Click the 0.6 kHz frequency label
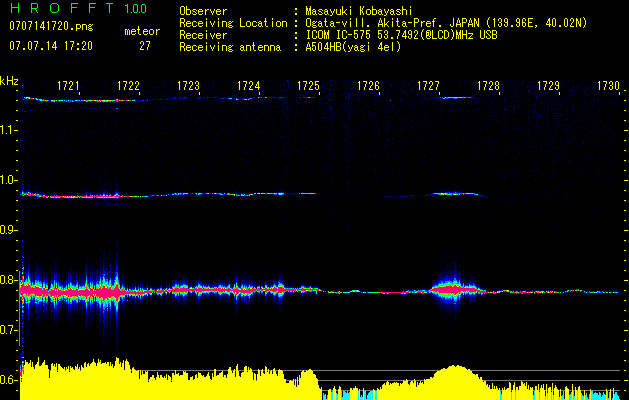The height and width of the screenshot is (400, 629). click(x=9, y=380)
